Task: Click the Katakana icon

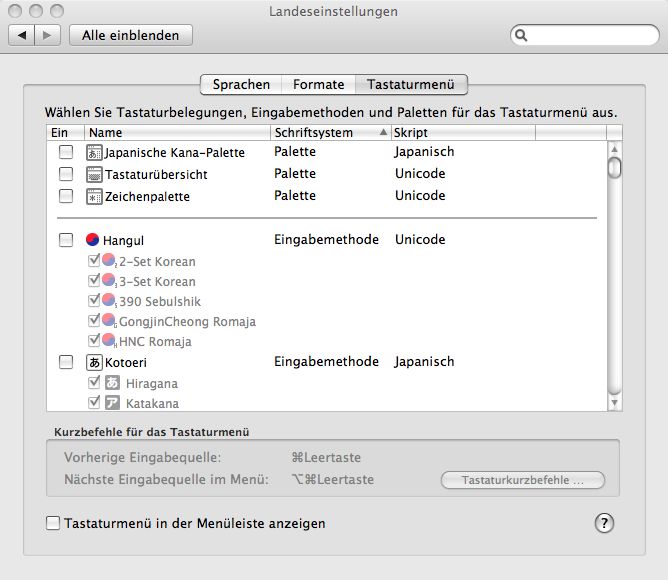Action: point(112,403)
